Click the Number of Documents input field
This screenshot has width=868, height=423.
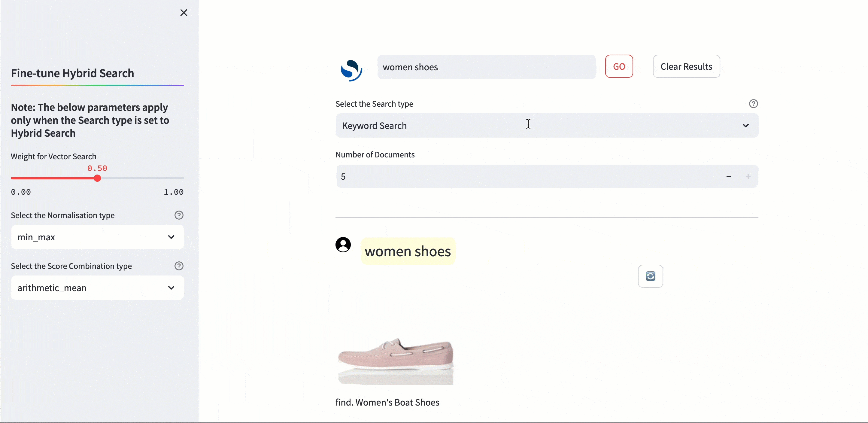tap(526, 176)
